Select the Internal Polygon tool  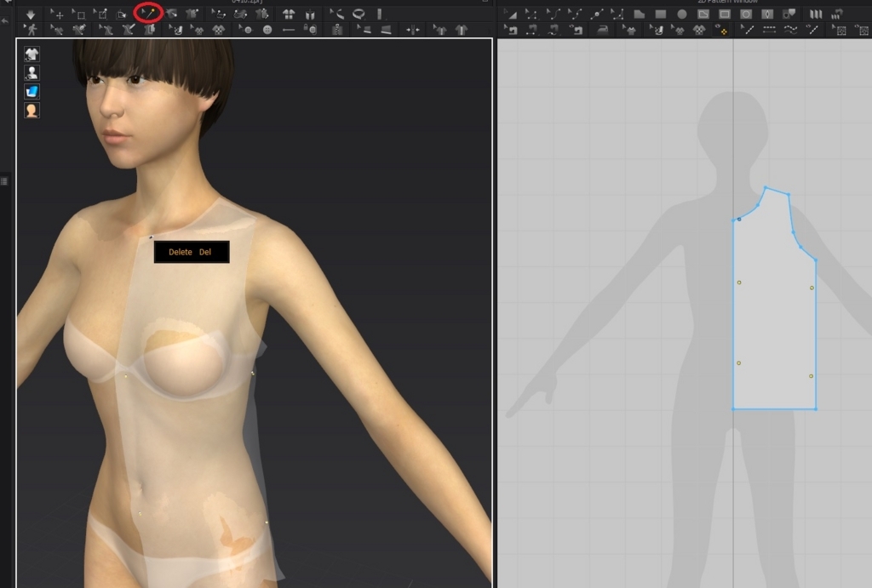tap(703, 14)
